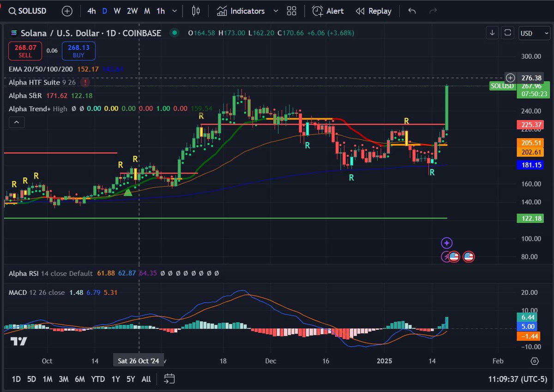Image resolution: width=554 pixels, height=392 pixels.
Task: Select the W weekly interval
Action: tap(117, 11)
